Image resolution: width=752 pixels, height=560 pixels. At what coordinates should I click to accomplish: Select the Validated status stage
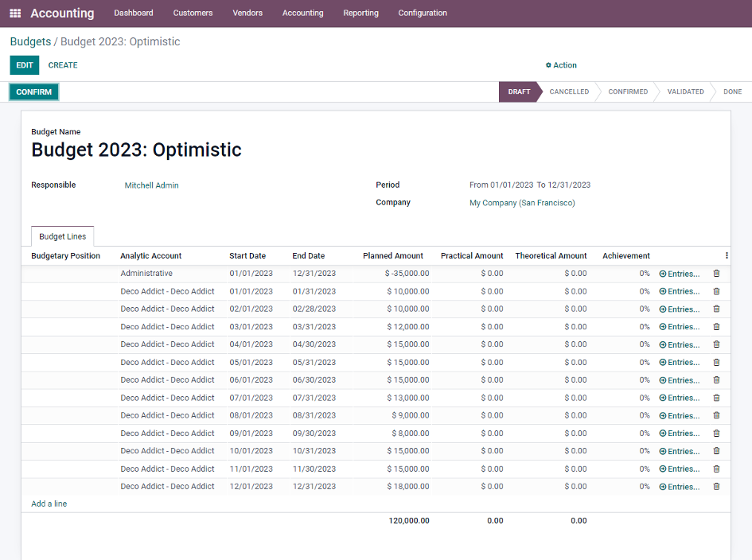685,91
